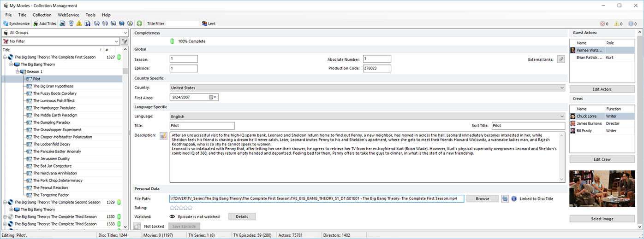Open the Language dropdown showing English

point(367,117)
